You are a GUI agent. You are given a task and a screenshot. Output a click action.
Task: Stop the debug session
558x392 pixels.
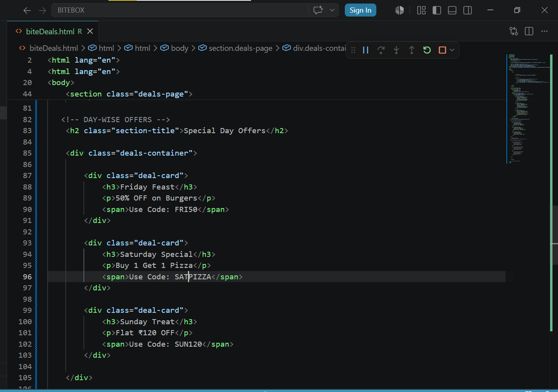point(443,50)
